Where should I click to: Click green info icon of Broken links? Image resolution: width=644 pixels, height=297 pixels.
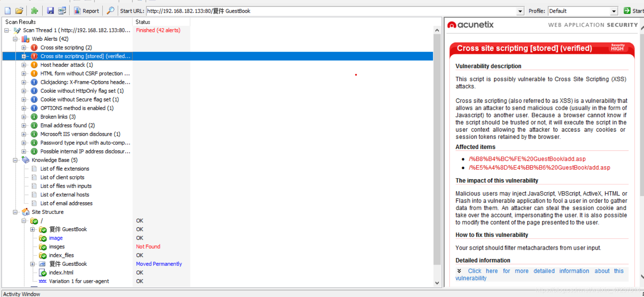click(34, 117)
